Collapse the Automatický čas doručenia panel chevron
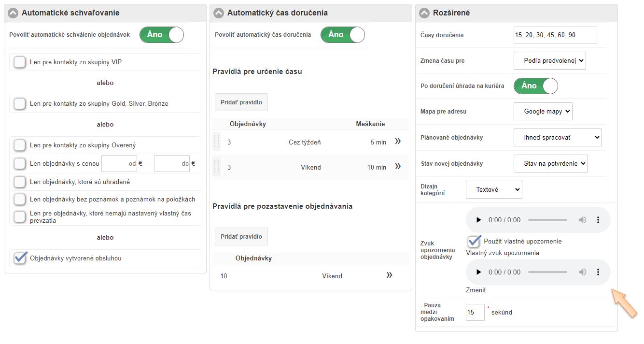 click(x=219, y=13)
